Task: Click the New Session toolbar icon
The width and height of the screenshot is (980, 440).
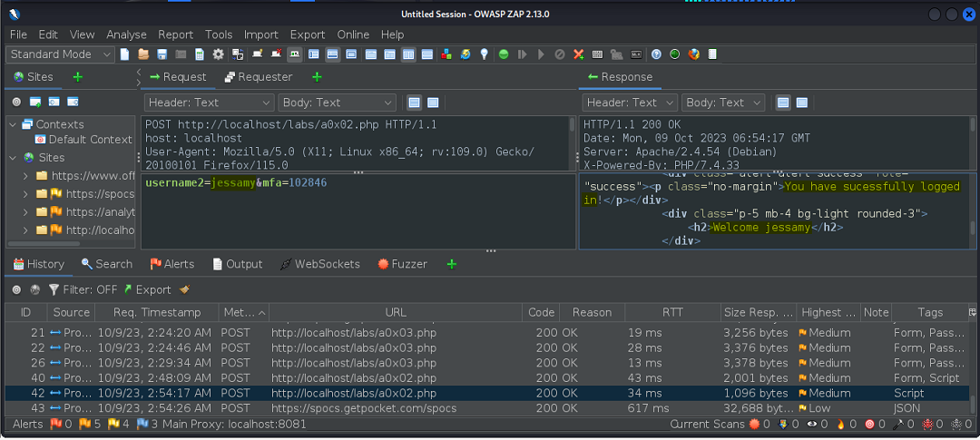Action: click(x=124, y=54)
